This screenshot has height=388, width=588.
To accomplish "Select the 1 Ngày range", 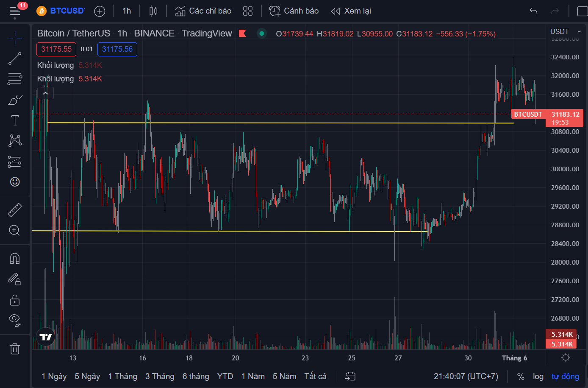I will pyautogui.click(x=54, y=376).
